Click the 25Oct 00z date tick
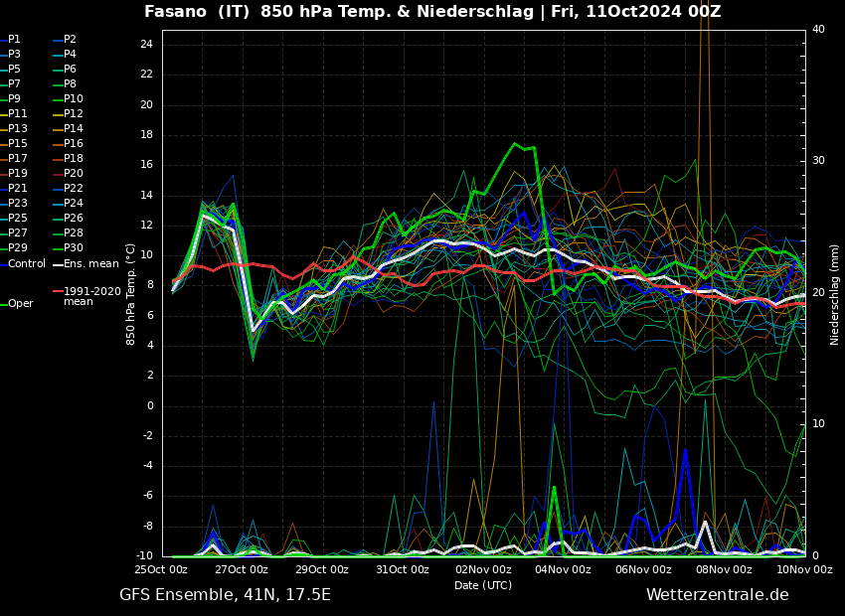The width and height of the screenshot is (845, 616). pyautogui.click(x=162, y=570)
